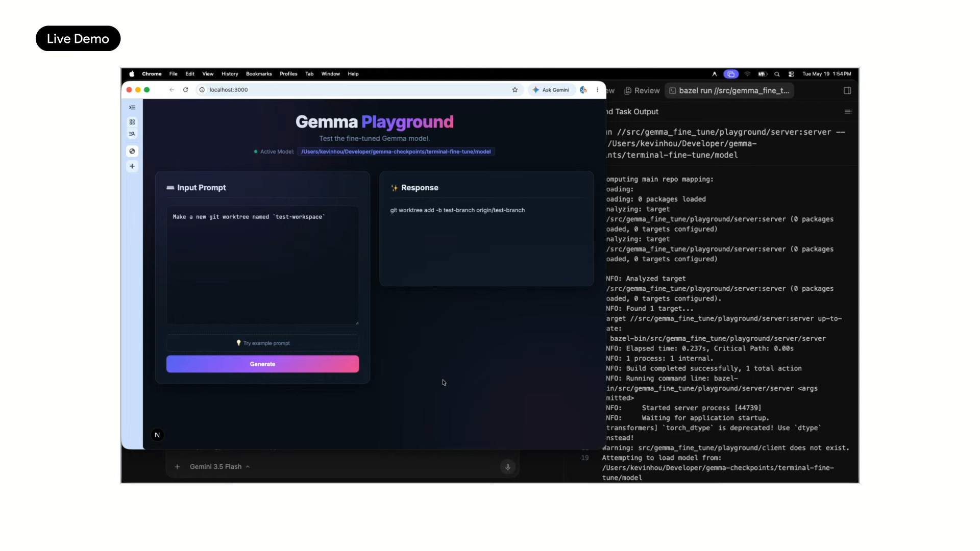Open Control Center in menu bar
This screenshot has height=551, width=980.
pyautogui.click(x=791, y=74)
